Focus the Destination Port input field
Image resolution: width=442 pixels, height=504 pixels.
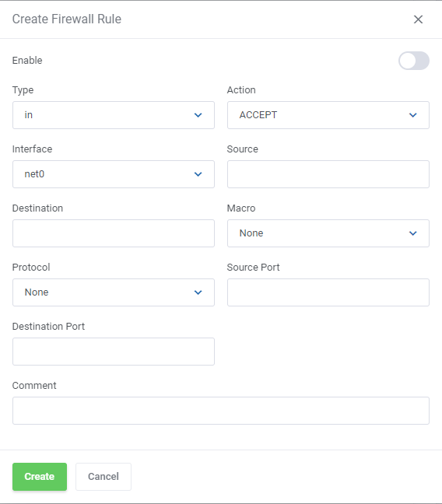tap(114, 352)
